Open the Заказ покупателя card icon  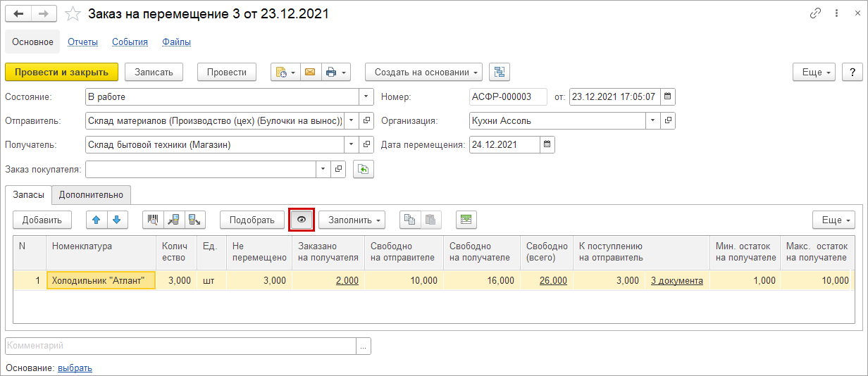click(339, 169)
